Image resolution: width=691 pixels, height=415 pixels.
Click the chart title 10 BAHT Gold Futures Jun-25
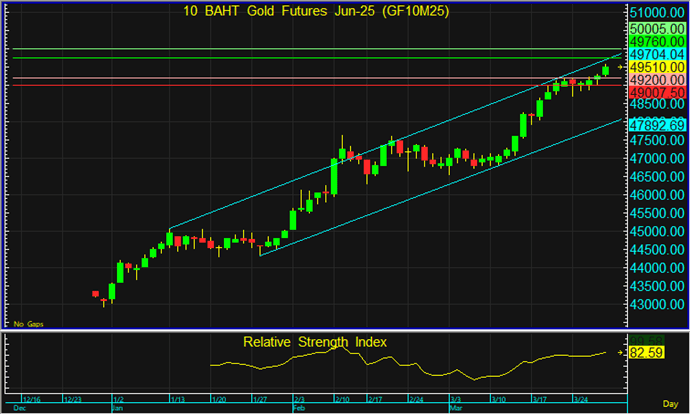pyautogui.click(x=314, y=12)
